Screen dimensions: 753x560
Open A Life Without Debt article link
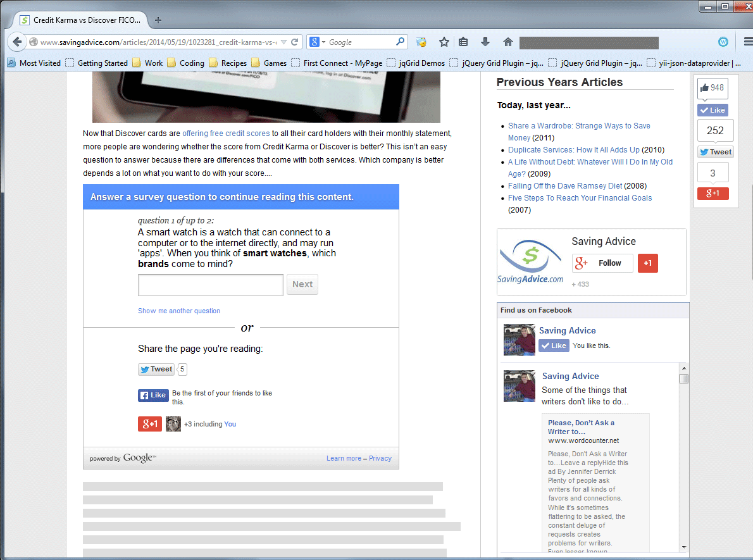590,168
